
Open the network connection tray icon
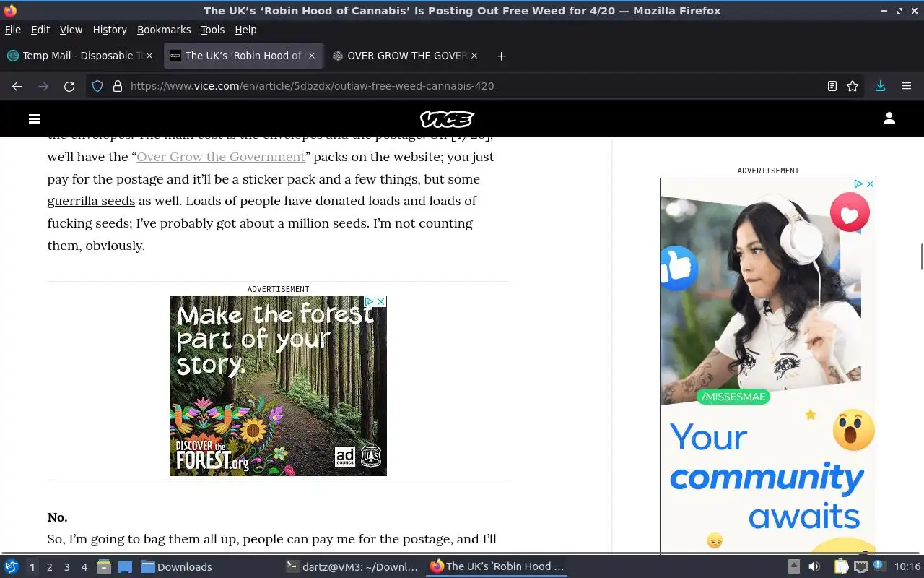click(860, 566)
